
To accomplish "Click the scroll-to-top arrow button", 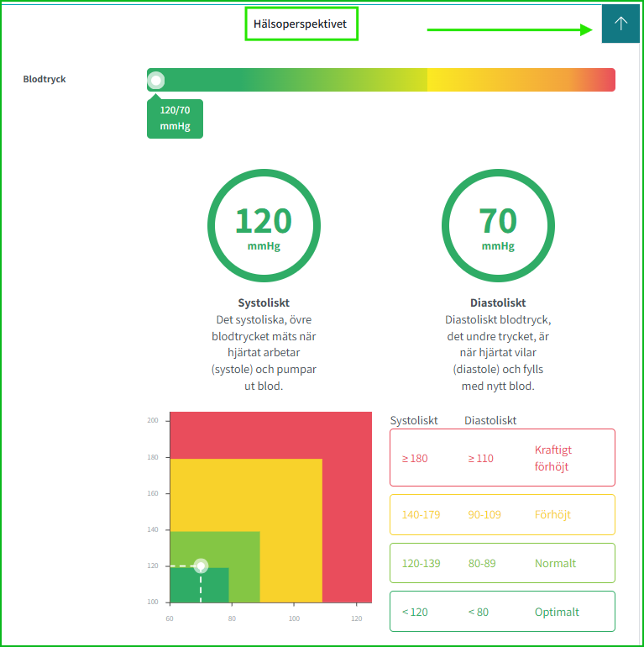I will pyautogui.click(x=620, y=24).
